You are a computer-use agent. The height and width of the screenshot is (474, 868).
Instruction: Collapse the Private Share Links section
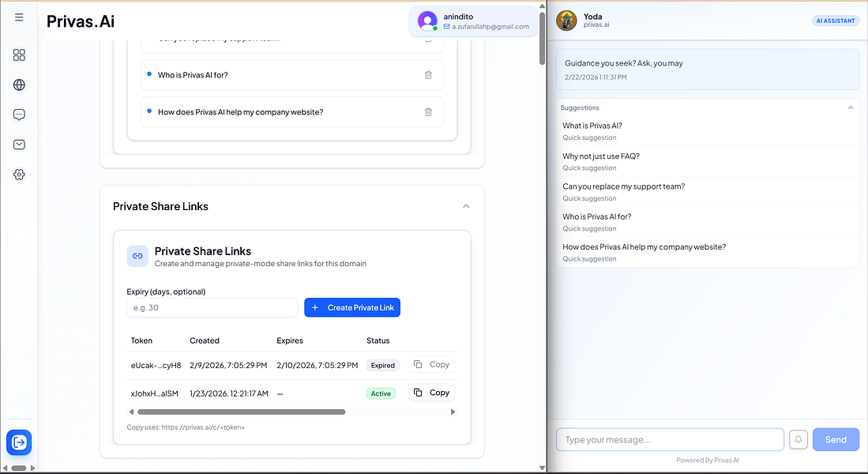[x=466, y=206]
